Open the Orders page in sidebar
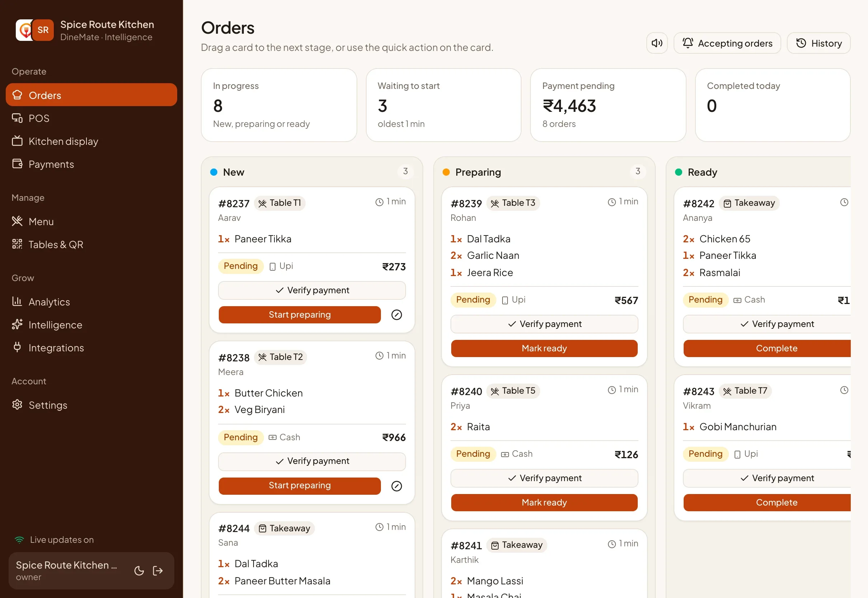The height and width of the screenshot is (598, 868). (x=91, y=95)
